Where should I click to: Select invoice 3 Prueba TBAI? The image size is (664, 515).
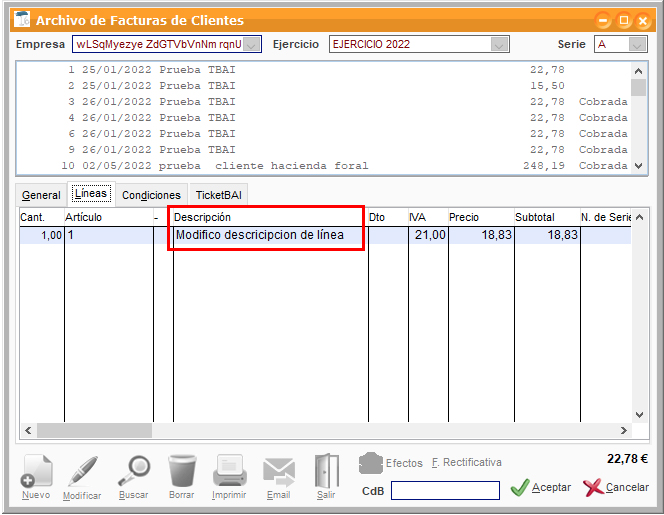[323, 102]
